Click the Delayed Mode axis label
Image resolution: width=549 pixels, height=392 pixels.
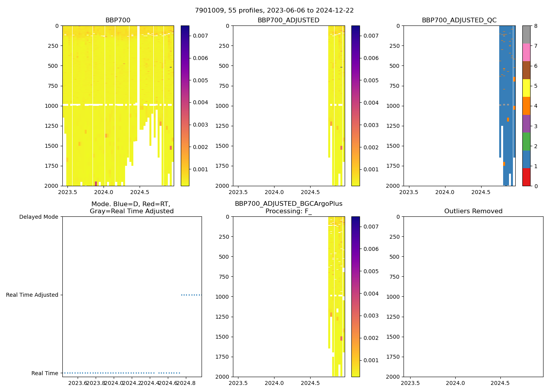[38, 217]
